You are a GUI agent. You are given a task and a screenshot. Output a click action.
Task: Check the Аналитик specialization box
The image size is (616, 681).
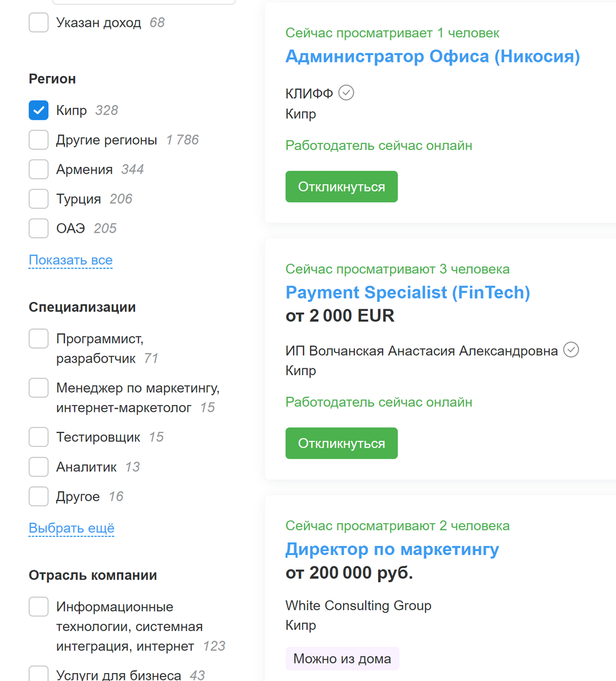click(x=38, y=466)
